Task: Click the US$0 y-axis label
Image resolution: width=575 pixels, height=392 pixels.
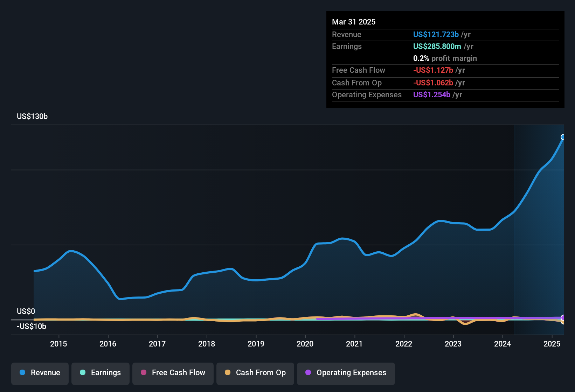Action: (26, 311)
